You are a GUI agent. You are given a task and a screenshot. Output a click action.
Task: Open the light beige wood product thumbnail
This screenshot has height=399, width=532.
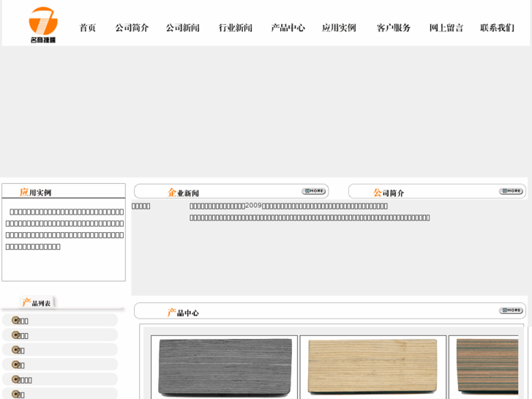tap(373, 368)
